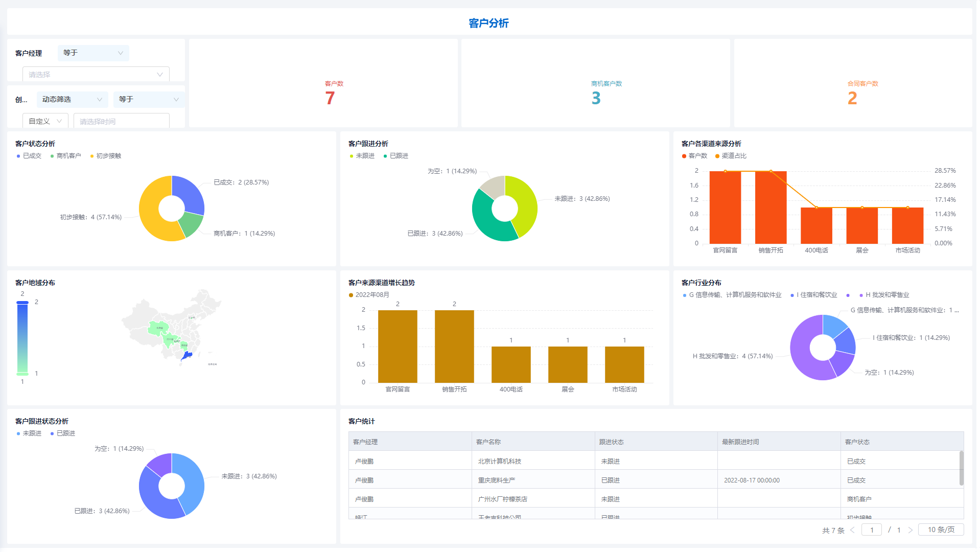980x552 pixels.
Task: Click the map legend's upper slider handle
Action: (22, 303)
